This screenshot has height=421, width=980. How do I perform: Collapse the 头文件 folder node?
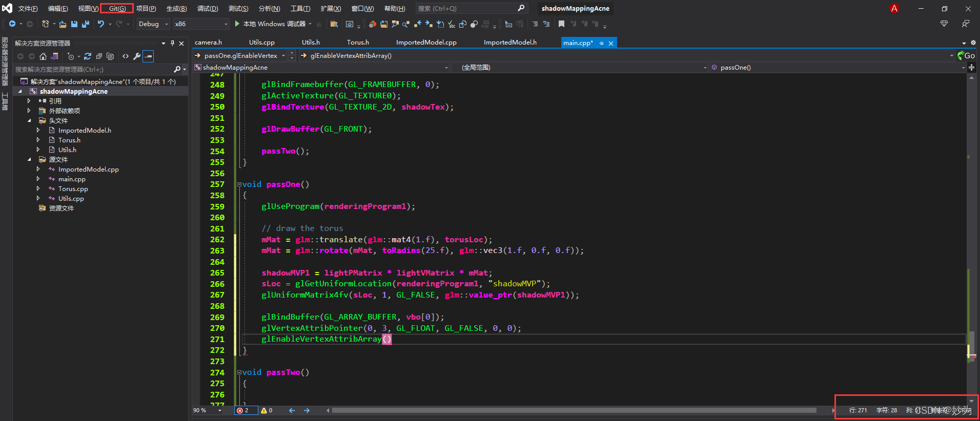click(29, 121)
